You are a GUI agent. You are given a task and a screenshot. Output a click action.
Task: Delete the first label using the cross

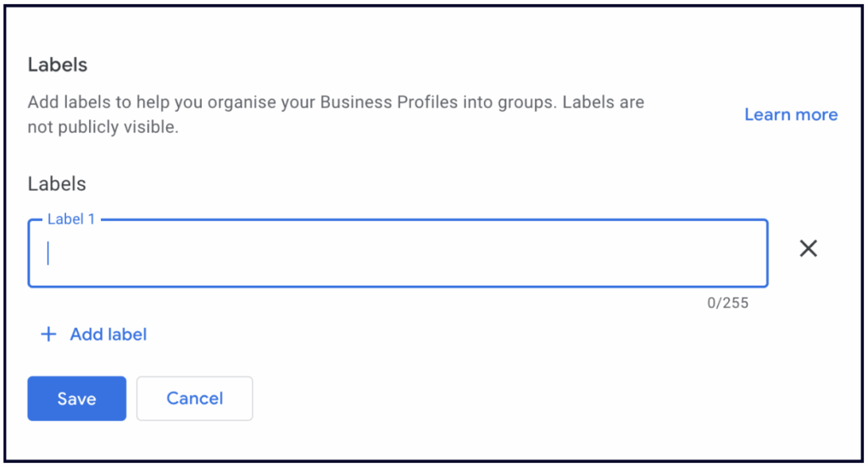coord(809,248)
